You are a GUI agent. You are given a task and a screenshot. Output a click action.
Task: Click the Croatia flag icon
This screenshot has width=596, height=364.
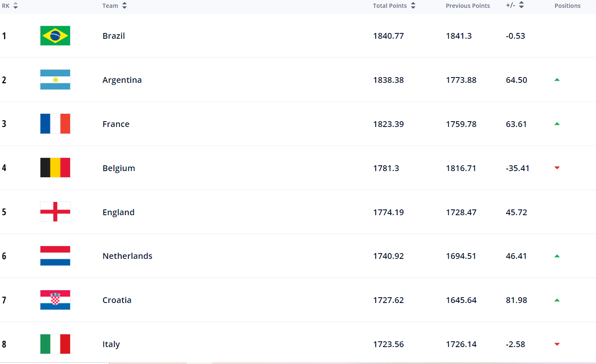(x=55, y=300)
